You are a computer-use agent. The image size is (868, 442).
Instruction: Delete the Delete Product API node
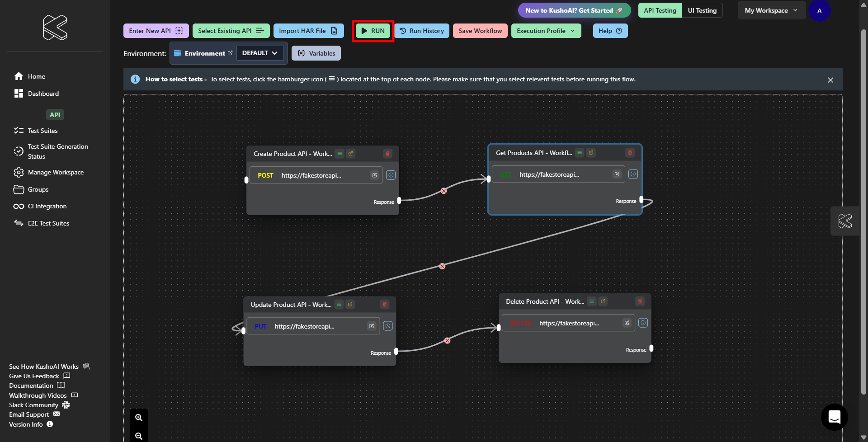click(x=640, y=301)
